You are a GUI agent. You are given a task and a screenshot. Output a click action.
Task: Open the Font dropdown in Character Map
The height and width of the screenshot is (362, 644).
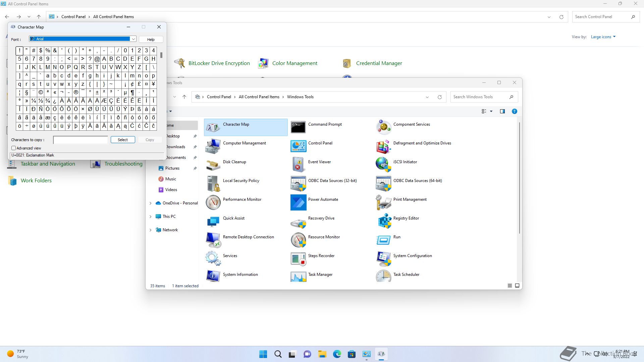click(133, 39)
